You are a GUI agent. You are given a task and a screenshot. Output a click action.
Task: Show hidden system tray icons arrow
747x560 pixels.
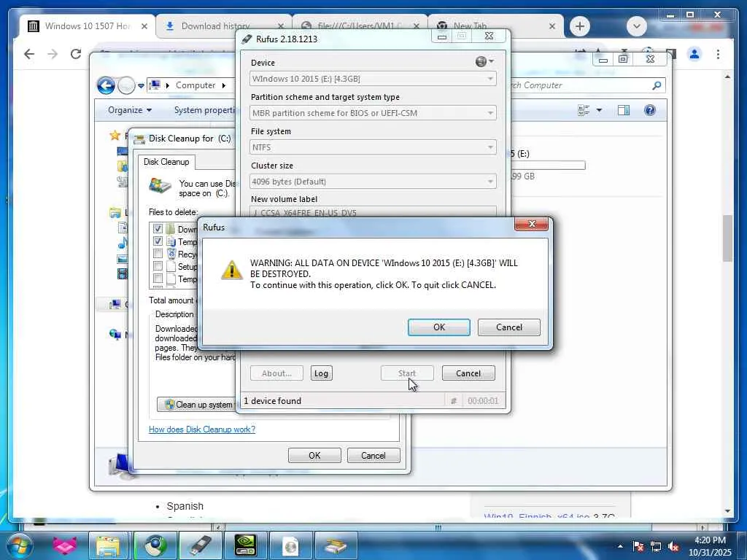coord(620,546)
